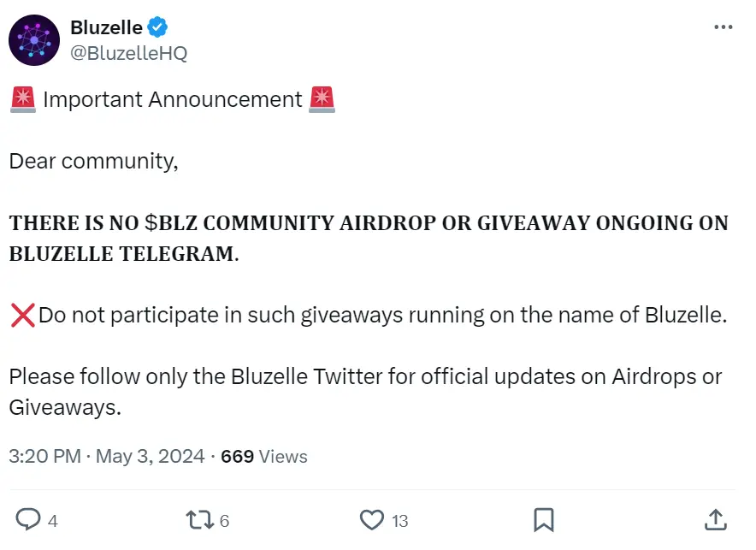
Task: Like the tweet via the heart icon
Action: tap(370, 519)
